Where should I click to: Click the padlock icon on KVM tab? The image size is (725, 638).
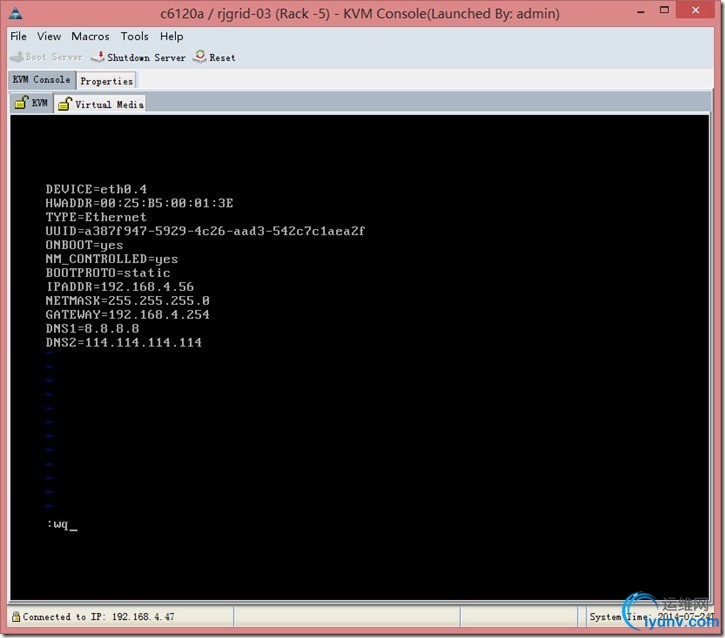click(x=21, y=102)
